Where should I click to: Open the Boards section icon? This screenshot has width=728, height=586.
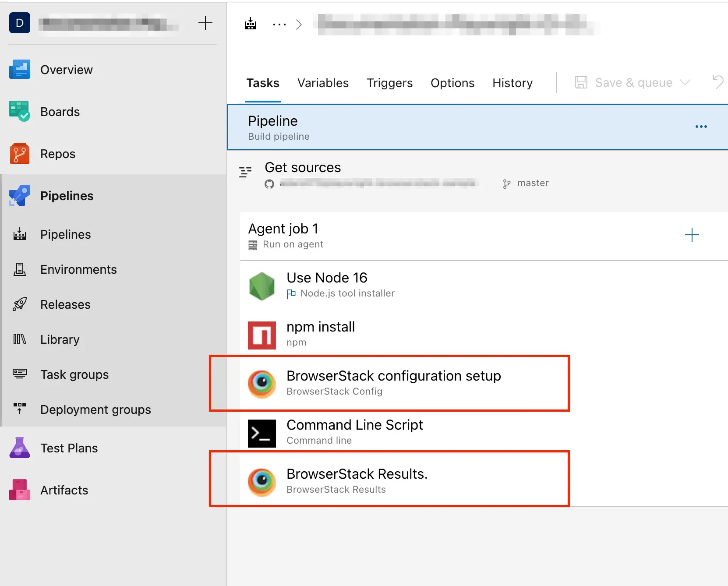pos(19,112)
